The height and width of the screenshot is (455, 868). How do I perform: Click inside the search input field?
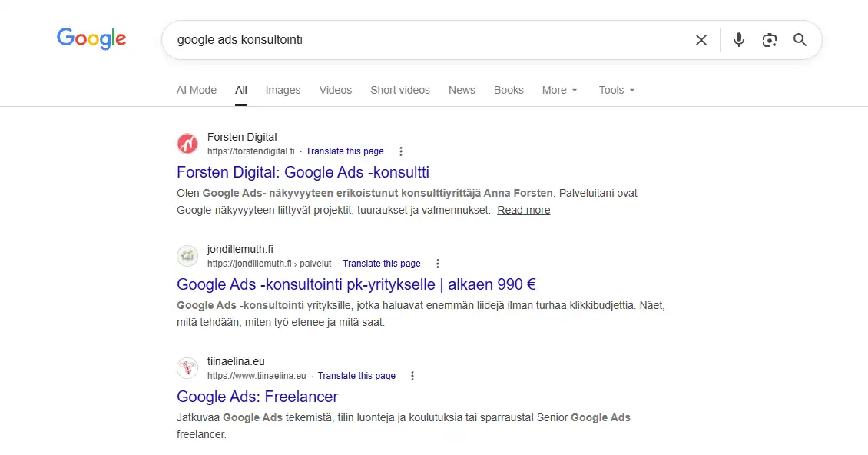tap(422, 39)
